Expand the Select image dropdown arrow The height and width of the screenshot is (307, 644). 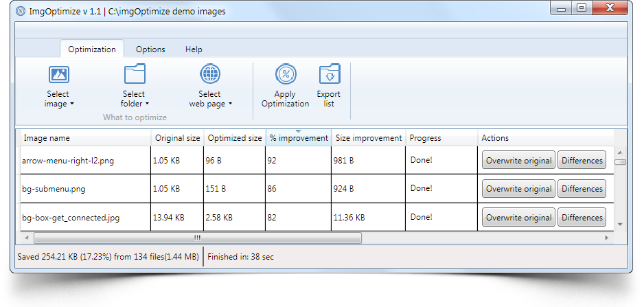72,104
